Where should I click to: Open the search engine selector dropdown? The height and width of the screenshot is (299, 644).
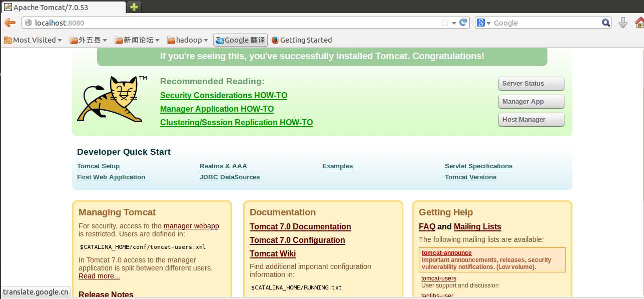(x=488, y=23)
